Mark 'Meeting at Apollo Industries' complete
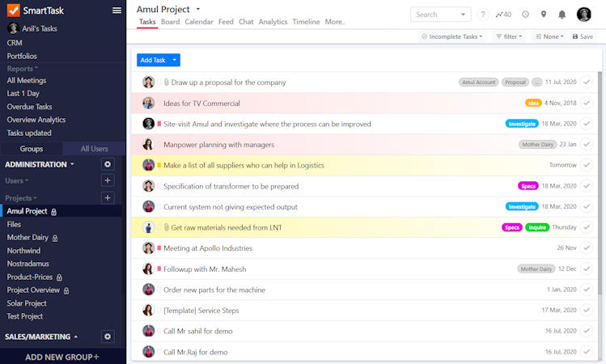 587,248
